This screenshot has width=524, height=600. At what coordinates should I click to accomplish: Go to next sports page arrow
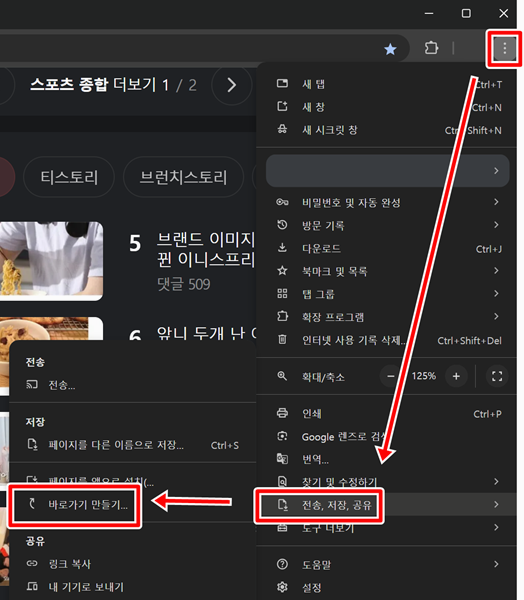pos(232,85)
